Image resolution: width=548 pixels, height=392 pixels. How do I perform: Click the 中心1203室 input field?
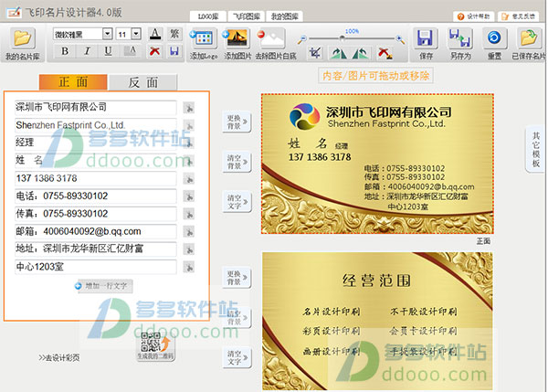coord(95,267)
